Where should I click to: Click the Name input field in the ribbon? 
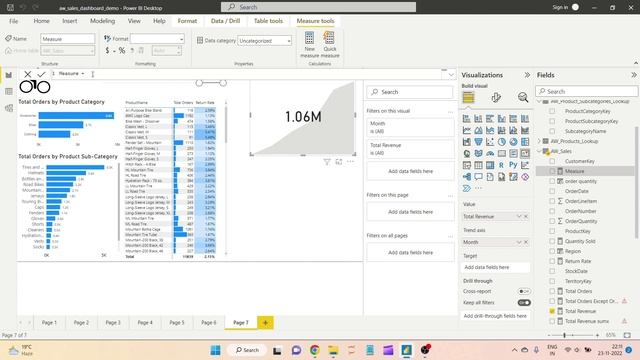(x=67, y=39)
